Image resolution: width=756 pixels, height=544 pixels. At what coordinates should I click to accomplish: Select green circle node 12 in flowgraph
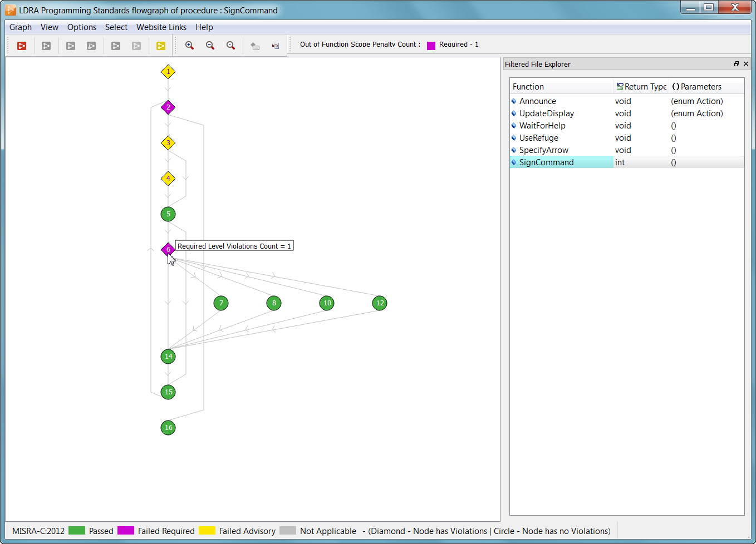click(380, 303)
